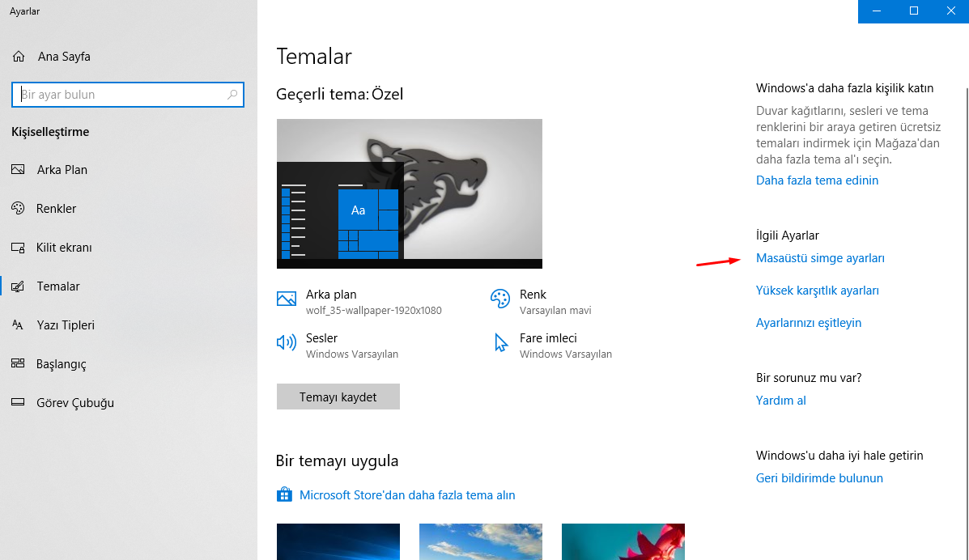
Task: Click the current theme wolf preview image
Action: [410, 193]
